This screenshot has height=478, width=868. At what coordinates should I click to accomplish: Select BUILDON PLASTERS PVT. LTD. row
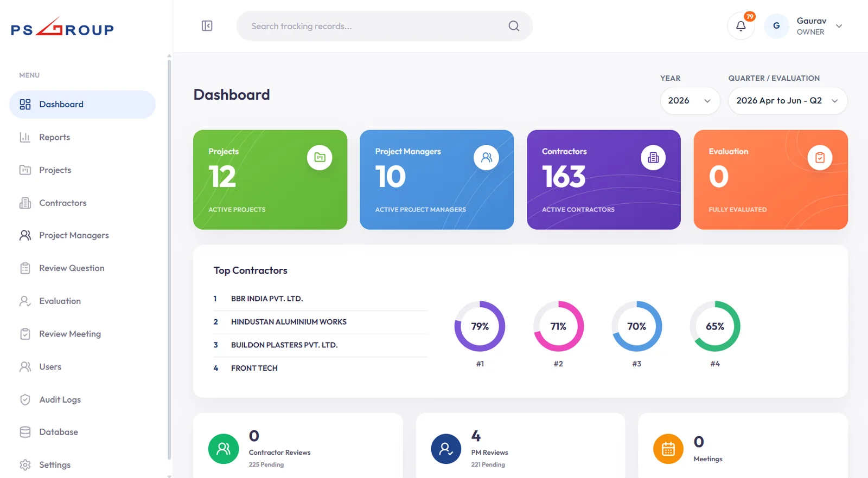(x=321, y=345)
